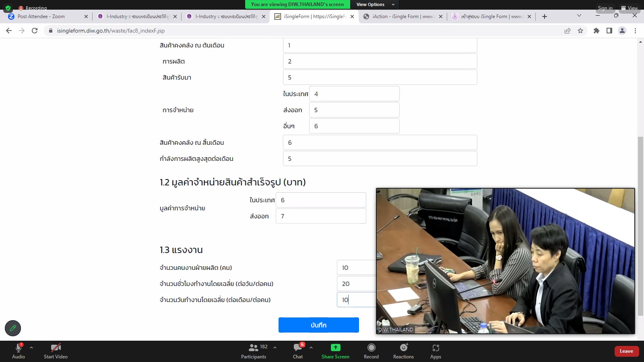The height and width of the screenshot is (362, 644).
Task: Close the iAction - iSingle Form tab
Action: tap(441, 16)
